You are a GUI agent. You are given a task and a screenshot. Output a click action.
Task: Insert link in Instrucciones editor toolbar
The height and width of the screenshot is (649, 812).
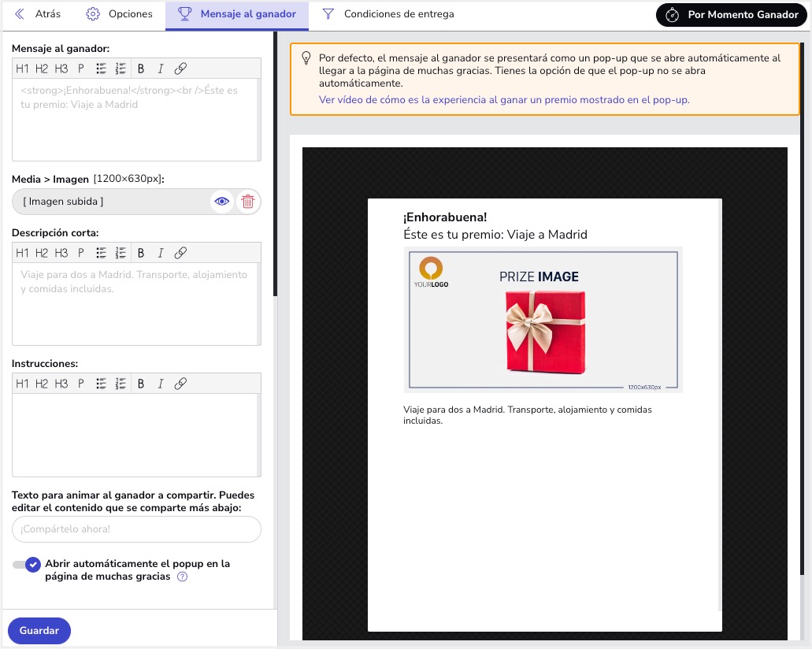click(x=180, y=384)
